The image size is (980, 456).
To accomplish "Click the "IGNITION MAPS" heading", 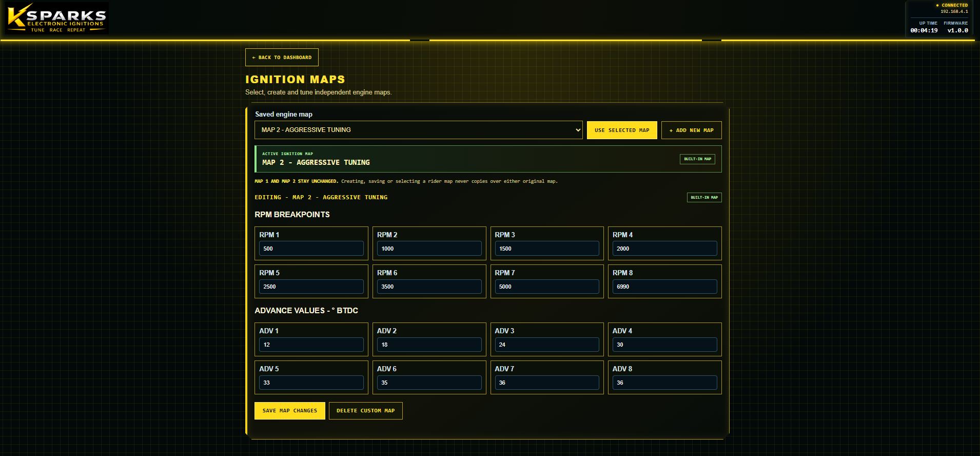I will tap(295, 80).
